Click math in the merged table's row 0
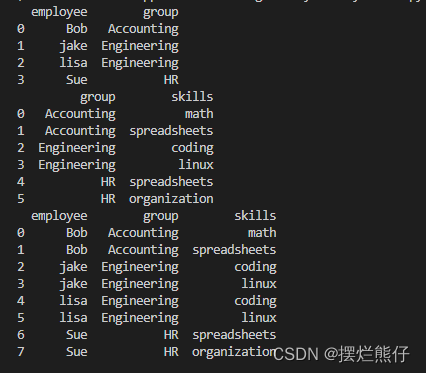The image size is (426, 373). click(262, 233)
